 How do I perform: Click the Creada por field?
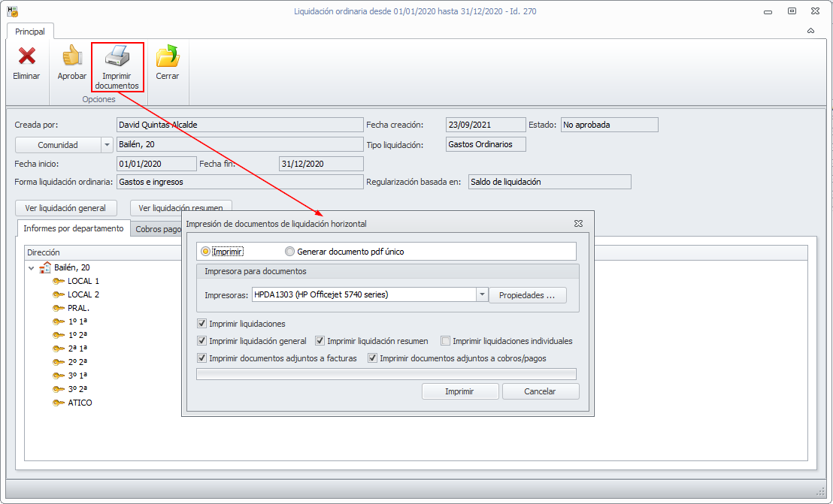click(240, 125)
